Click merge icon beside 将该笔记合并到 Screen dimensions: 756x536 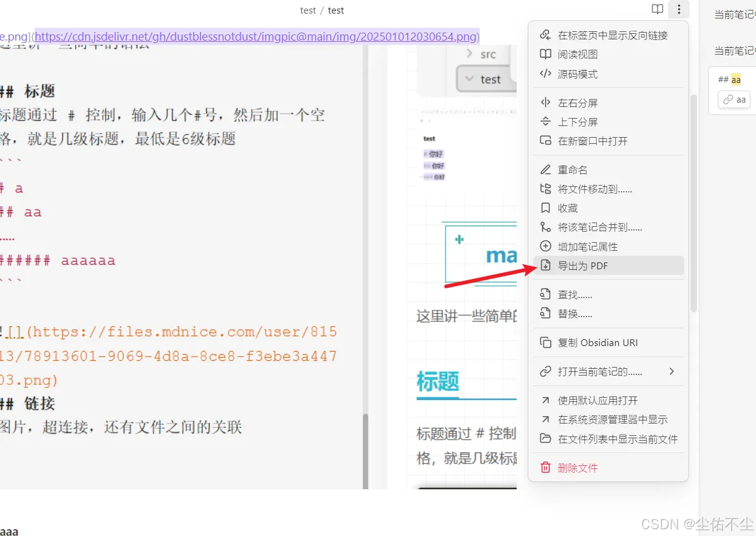pos(545,227)
